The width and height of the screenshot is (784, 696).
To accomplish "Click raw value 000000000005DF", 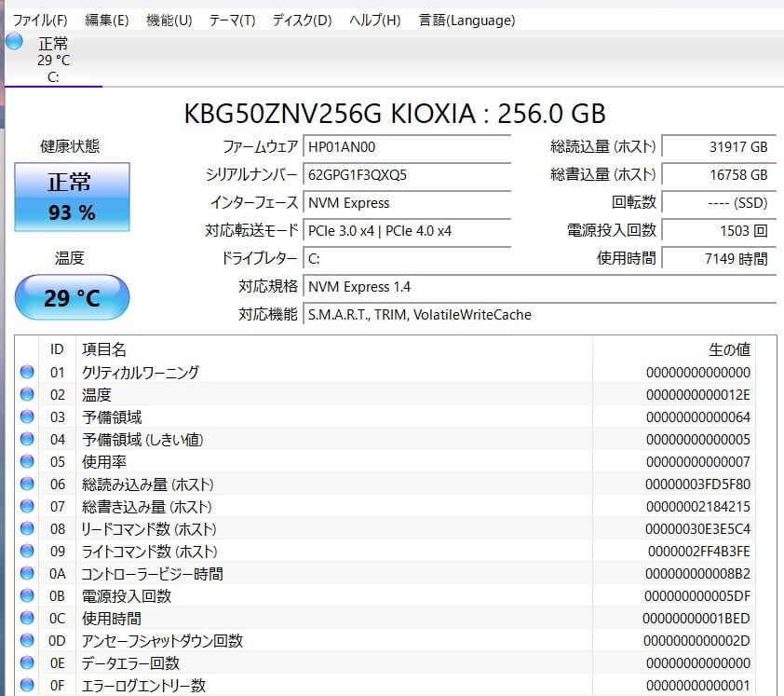I will 697,596.
